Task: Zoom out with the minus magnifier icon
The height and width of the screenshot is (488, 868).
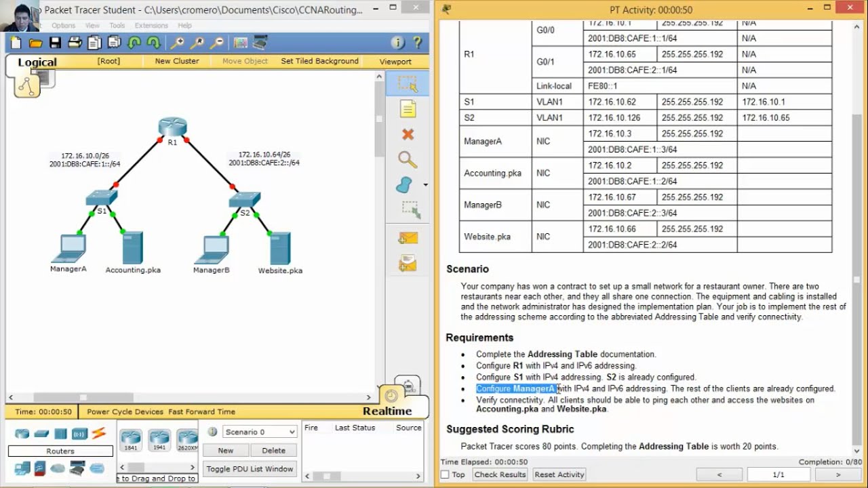Action: pos(217,43)
